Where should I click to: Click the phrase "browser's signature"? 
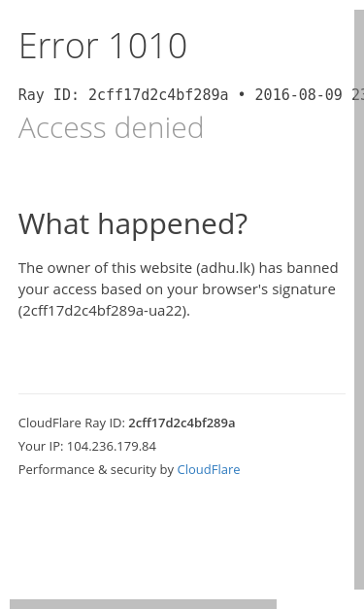pos(269,289)
